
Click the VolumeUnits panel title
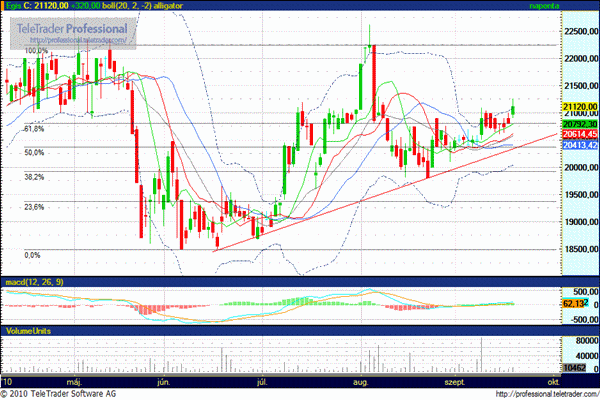pyautogui.click(x=30, y=329)
